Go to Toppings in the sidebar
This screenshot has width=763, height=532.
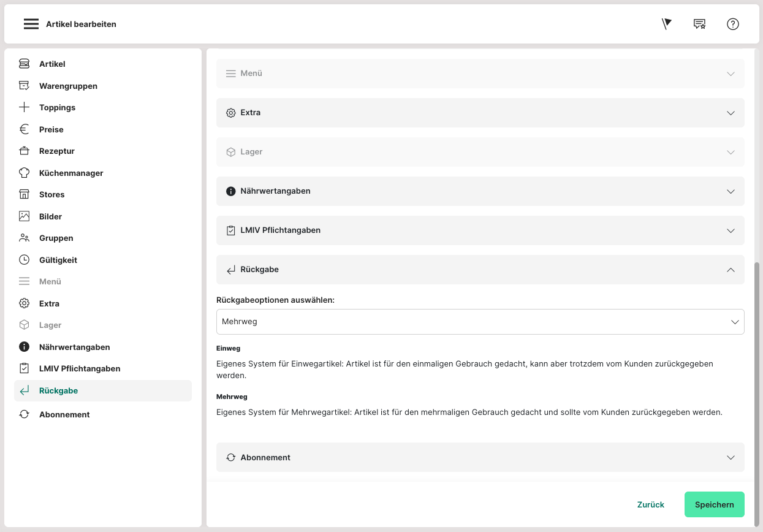[57, 107]
